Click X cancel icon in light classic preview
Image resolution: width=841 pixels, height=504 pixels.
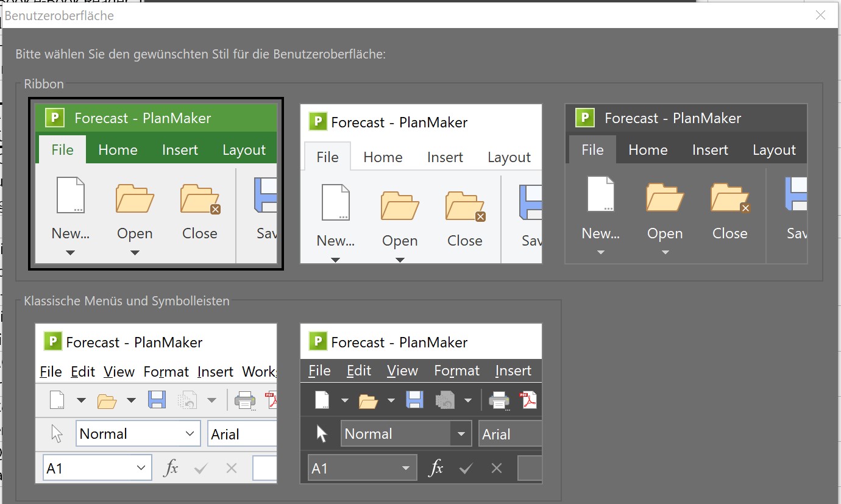[231, 468]
